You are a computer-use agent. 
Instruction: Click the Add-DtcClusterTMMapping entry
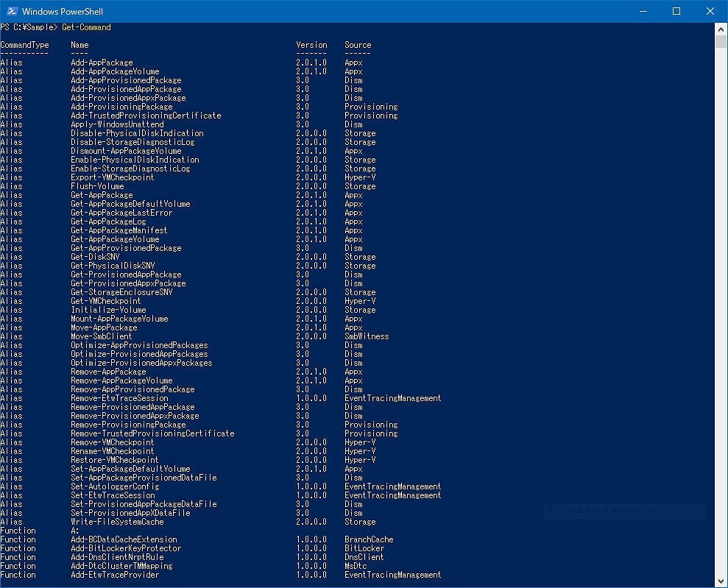[x=121, y=566]
